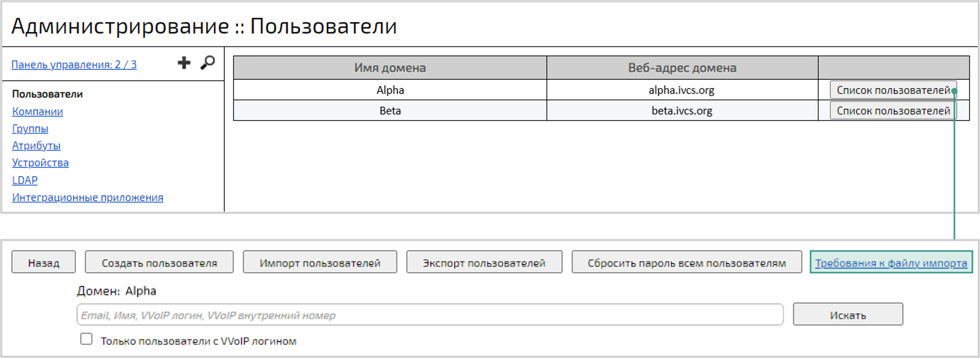Open 'Группы' section
Screen dimensions: 980x358
[30, 129]
